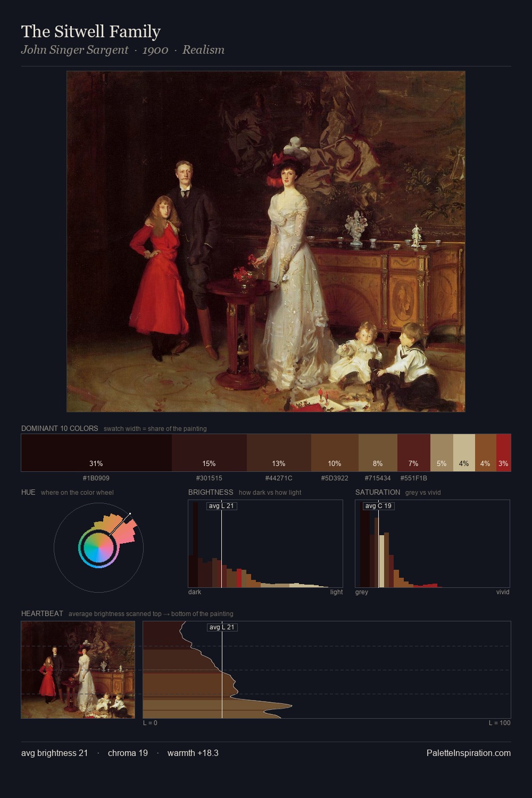532x798 pixels.
Task: Select the 31% darkest color swatch
Action: (96, 453)
